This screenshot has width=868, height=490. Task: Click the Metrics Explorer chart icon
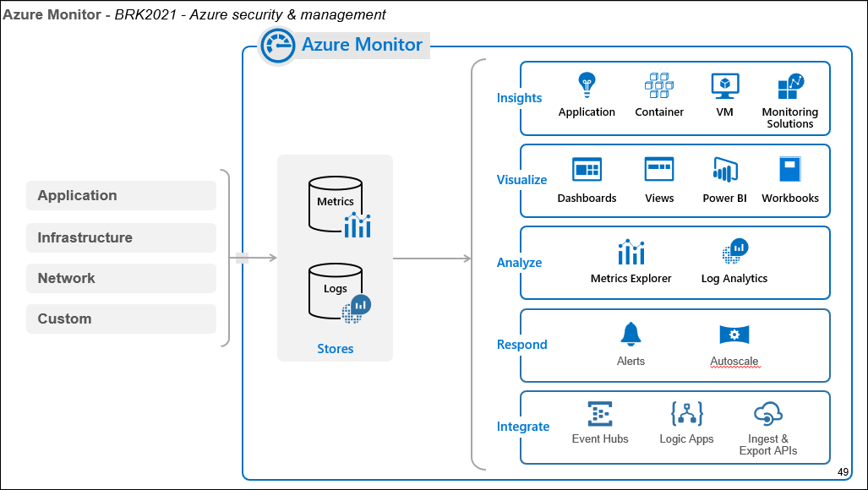(x=631, y=253)
